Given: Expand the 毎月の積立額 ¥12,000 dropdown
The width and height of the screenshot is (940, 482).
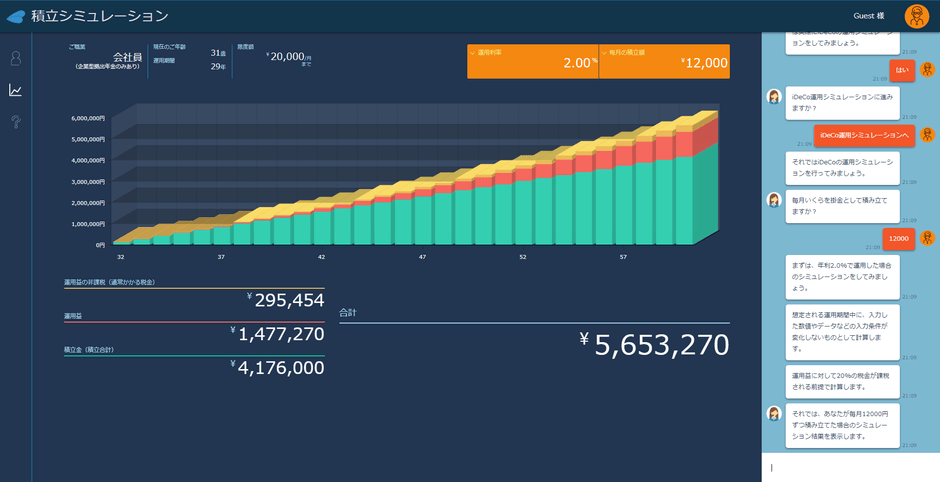Looking at the screenshot, I should (664, 61).
